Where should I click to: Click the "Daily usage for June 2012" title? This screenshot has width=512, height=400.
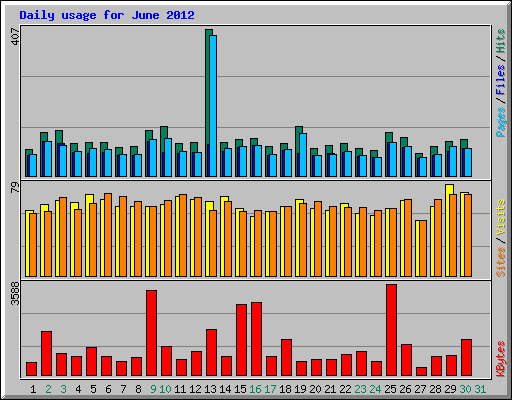pos(107,15)
